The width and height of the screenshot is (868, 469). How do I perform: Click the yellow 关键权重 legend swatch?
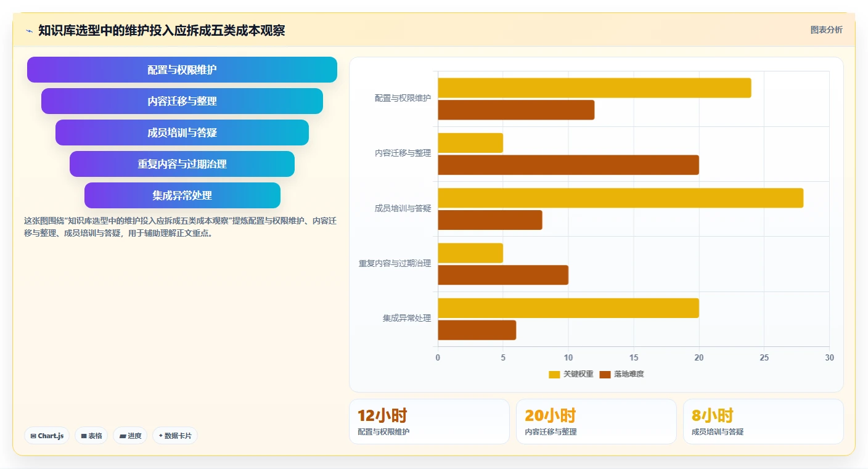[554, 374]
